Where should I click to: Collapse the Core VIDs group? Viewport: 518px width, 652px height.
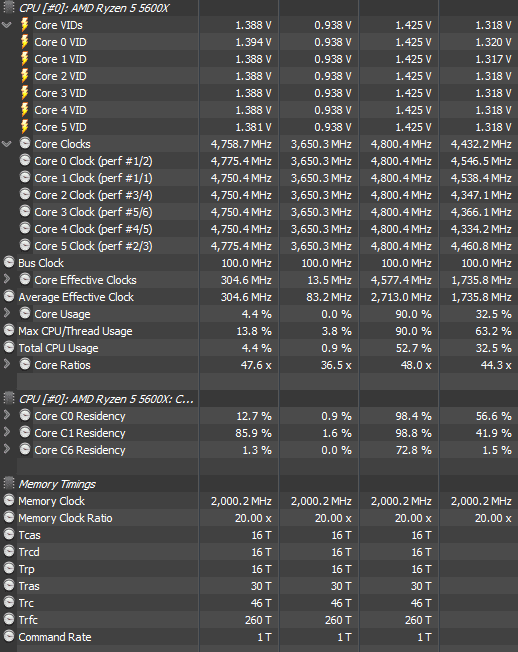coord(7,25)
